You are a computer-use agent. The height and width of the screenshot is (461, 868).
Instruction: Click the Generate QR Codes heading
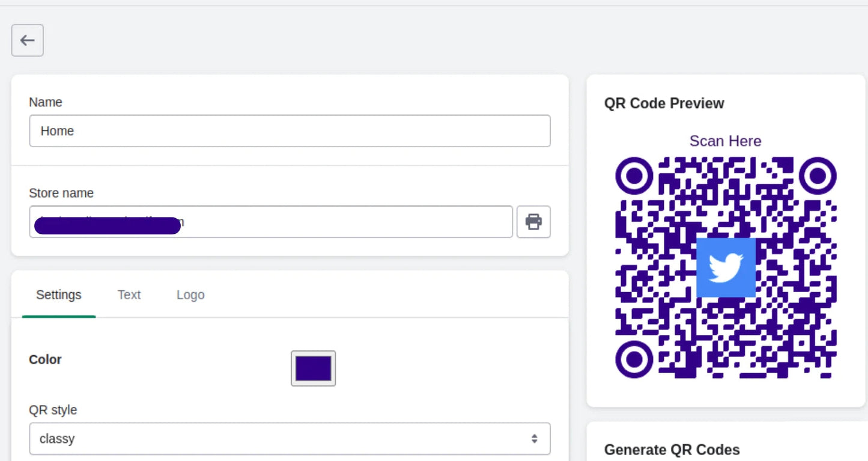(x=672, y=450)
